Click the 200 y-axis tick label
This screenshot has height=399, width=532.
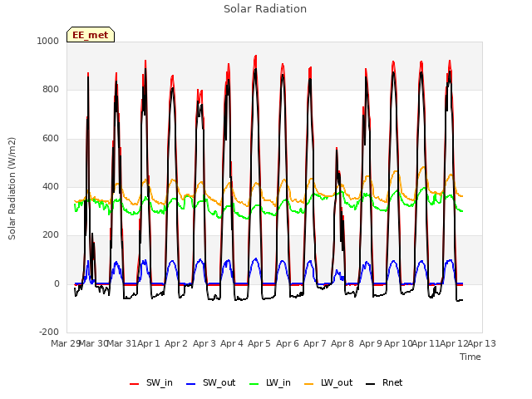click(51, 235)
